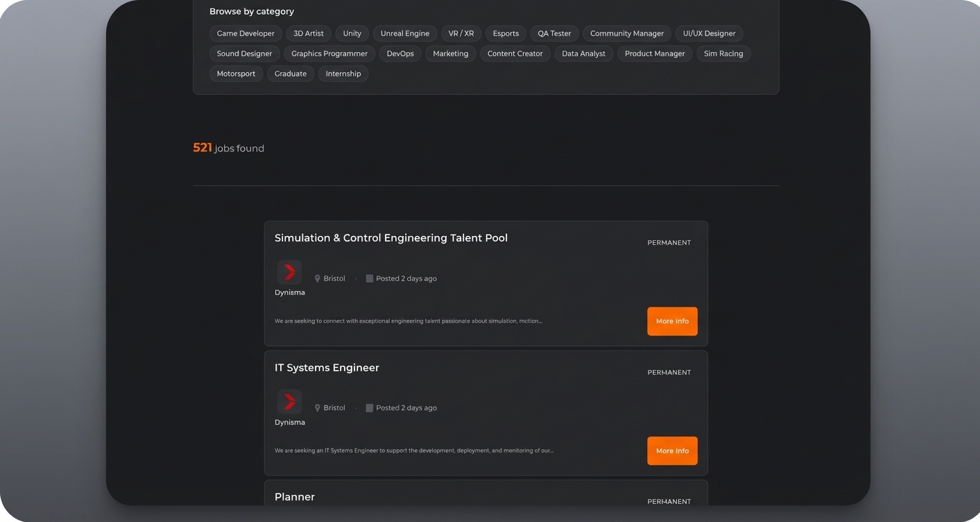Image resolution: width=980 pixels, height=522 pixels.
Task: Click the calendar icon next to the Talent Pool posting date
Action: point(369,278)
